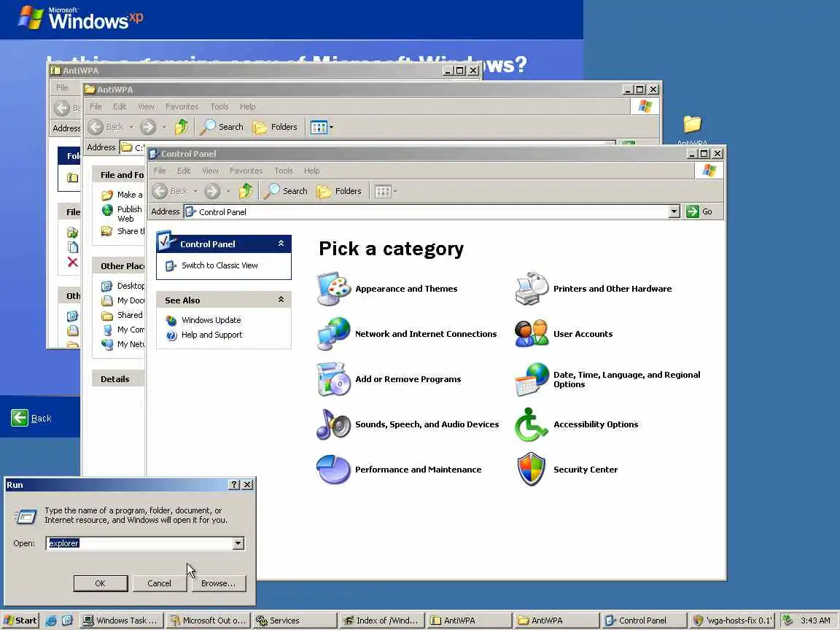The width and height of the screenshot is (840, 630).
Task: Open Tools menu in Control Panel window
Action: point(284,171)
